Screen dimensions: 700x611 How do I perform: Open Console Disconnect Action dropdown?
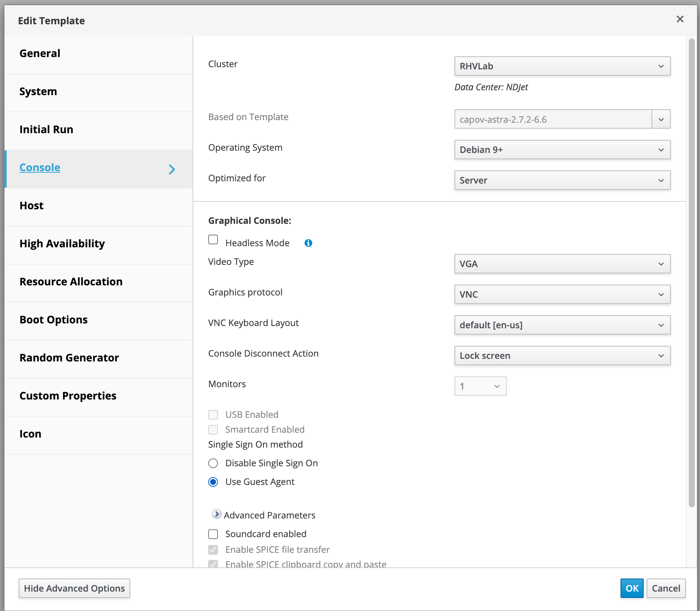click(x=562, y=356)
